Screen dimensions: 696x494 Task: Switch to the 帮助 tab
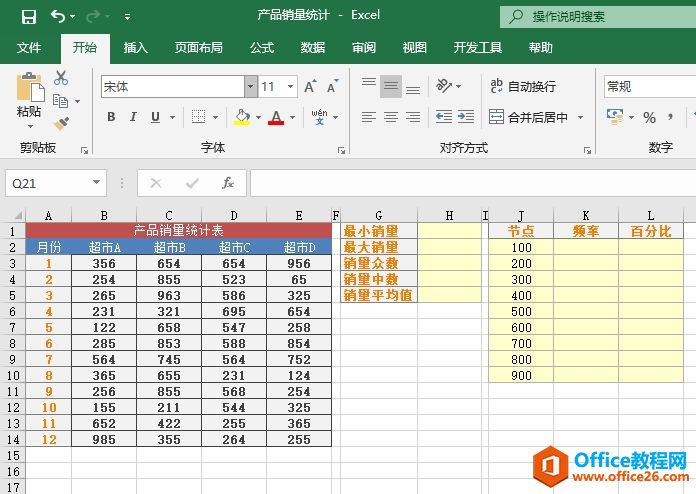click(x=541, y=47)
